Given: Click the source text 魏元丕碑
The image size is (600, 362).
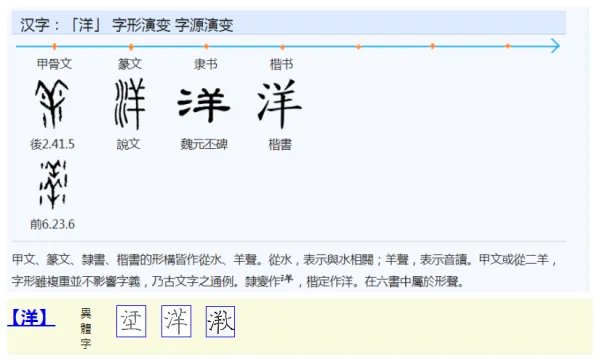Looking at the screenshot, I should point(204,144).
